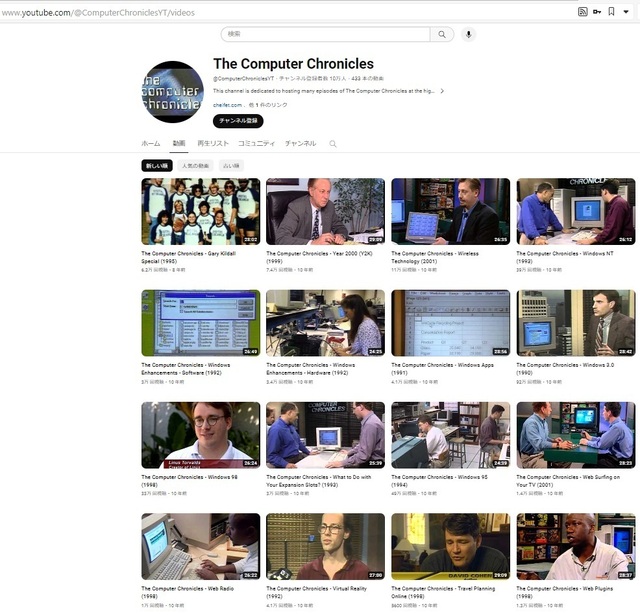The width and height of the screenshot is (640, 615).
Task: Click the Virtual Reality video title
Action: (x=317, y=593)
